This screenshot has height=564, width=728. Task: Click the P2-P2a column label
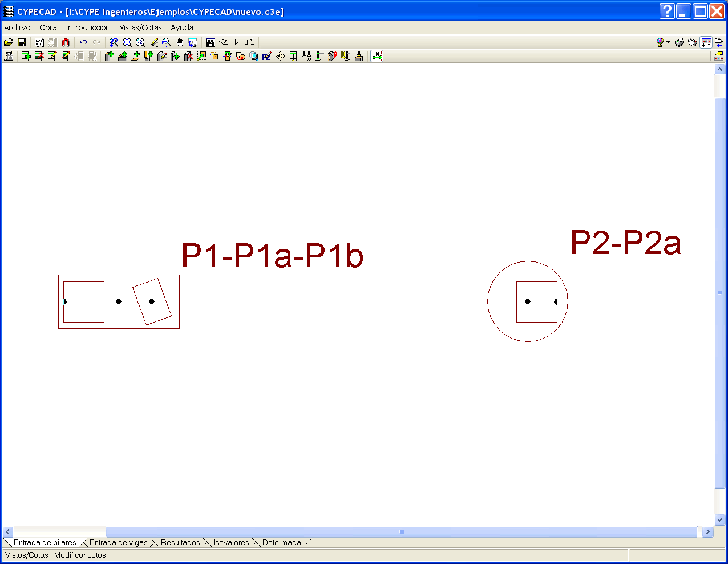coord(625,243)
